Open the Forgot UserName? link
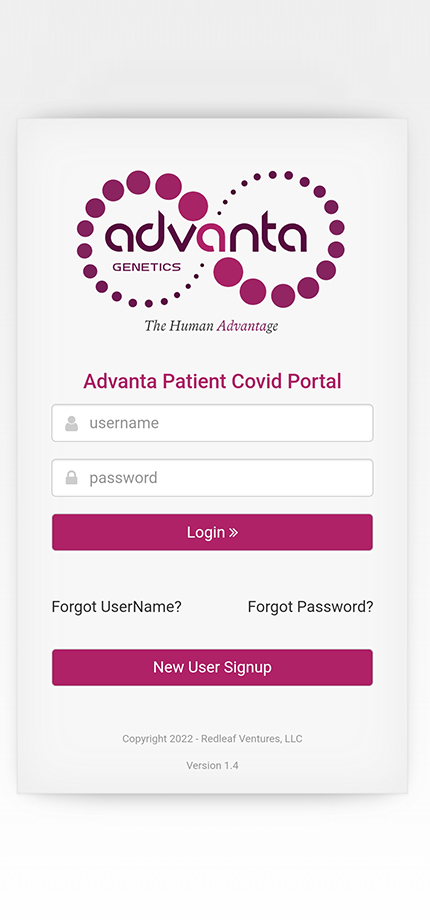 pyautogui.click(x=117, y=607)
